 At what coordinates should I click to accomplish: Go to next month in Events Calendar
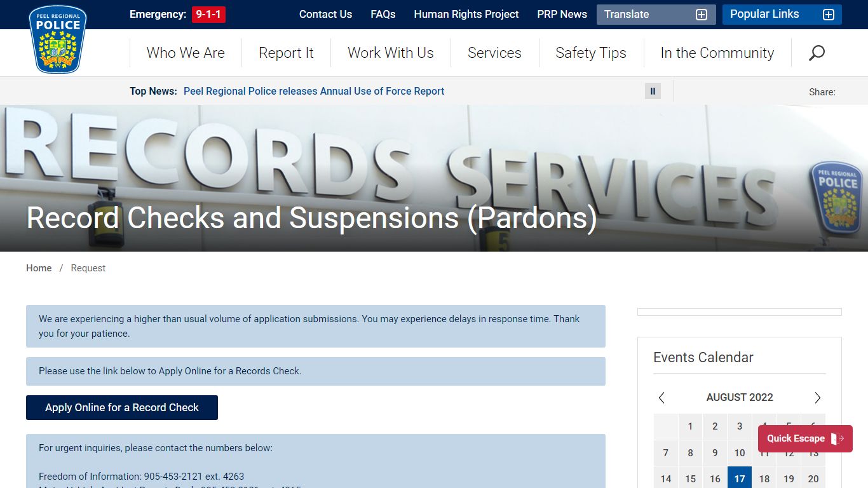pyautogui.click(x=818, y=398)
